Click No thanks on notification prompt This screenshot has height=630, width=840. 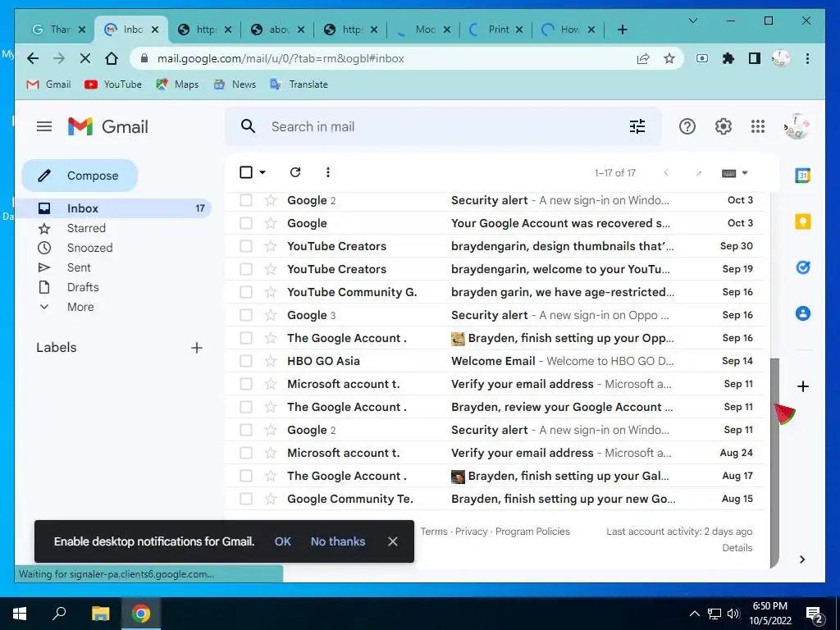338,541
